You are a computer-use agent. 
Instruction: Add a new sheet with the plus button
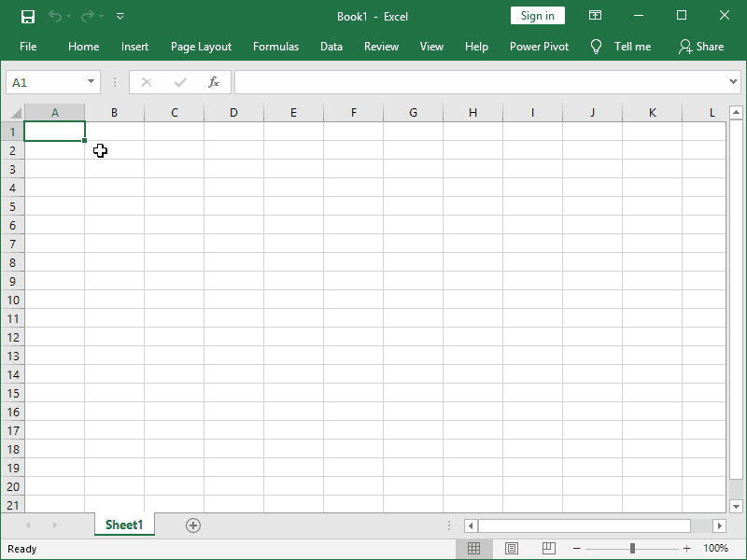(x=192, y=525)
